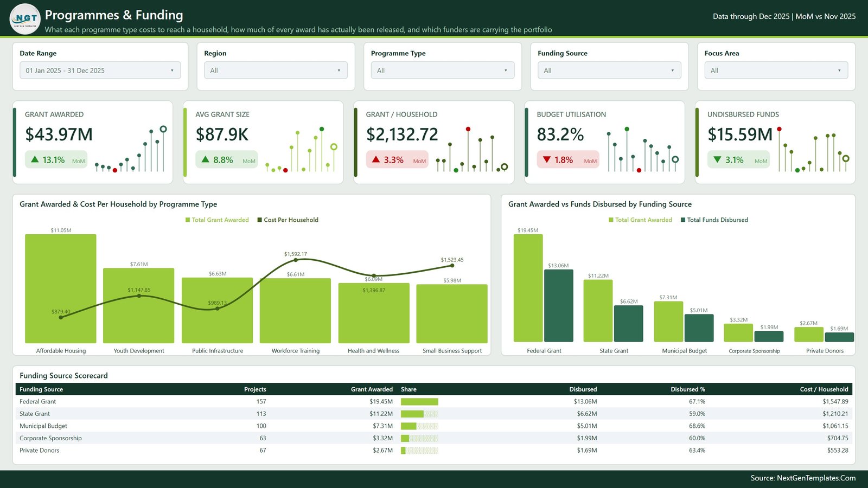
Task: Click the Cost Per Household legend swatch
Action: pos(259,220)
